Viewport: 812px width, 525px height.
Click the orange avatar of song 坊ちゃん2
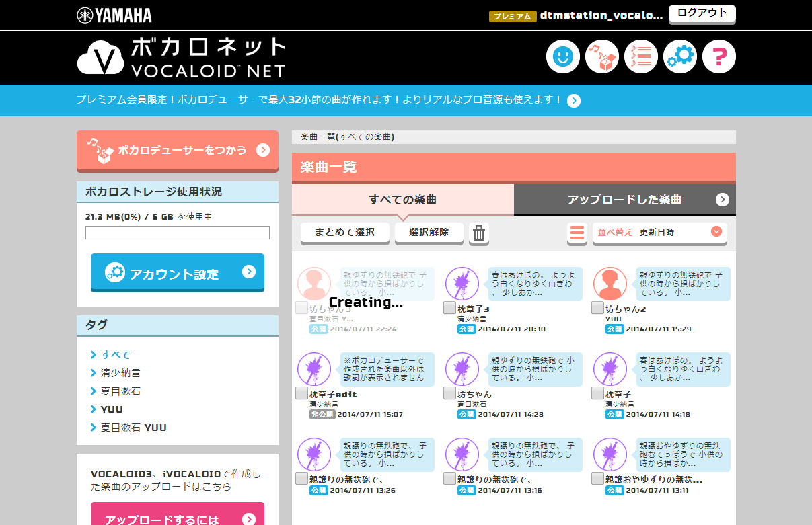coord(610,283)
